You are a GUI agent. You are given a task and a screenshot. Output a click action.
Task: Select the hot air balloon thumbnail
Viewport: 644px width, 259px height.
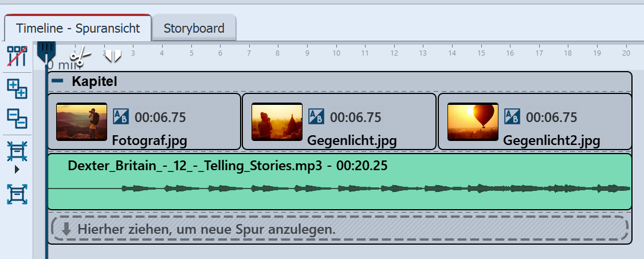point(473,121)
